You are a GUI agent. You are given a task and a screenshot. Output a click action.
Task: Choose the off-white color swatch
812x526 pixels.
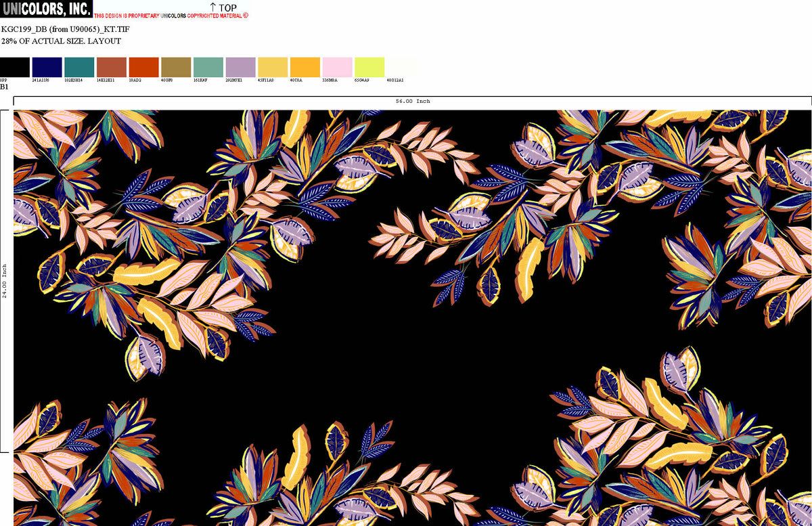click(402, 67)
